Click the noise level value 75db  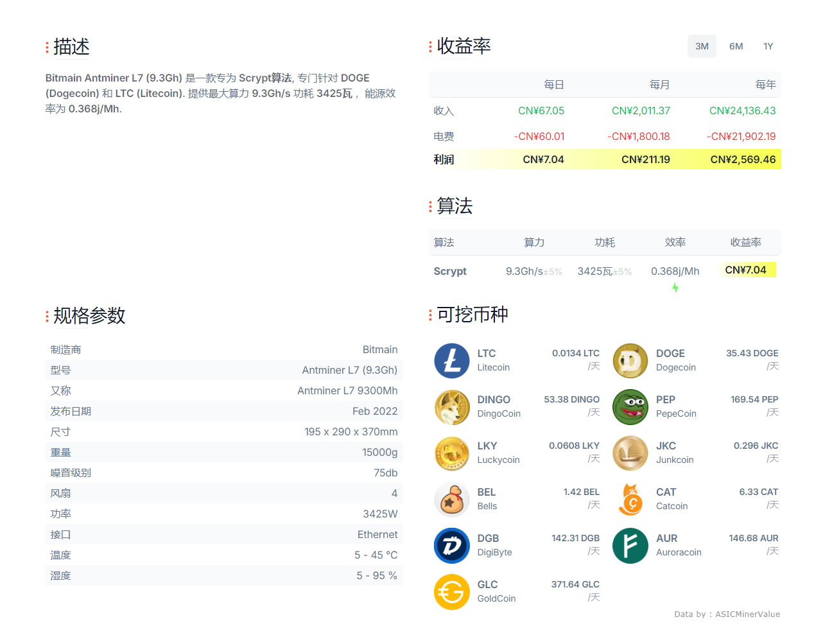386,473
